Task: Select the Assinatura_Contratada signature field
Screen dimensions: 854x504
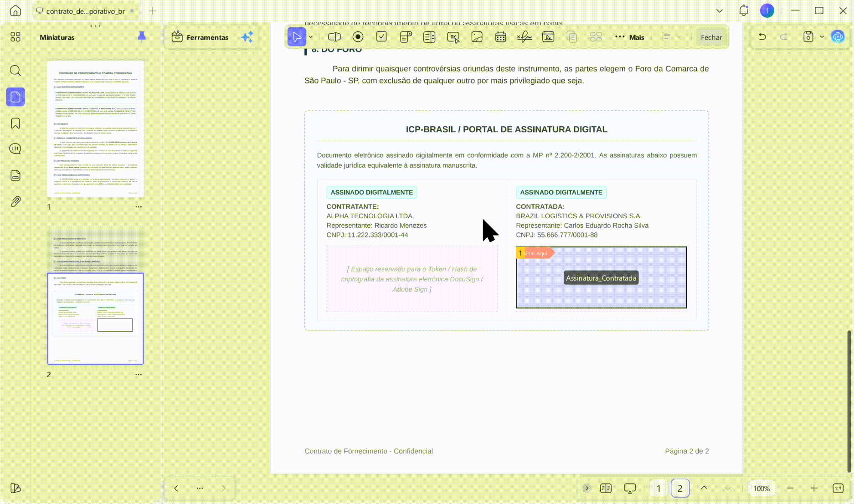Action: [601, 278]
